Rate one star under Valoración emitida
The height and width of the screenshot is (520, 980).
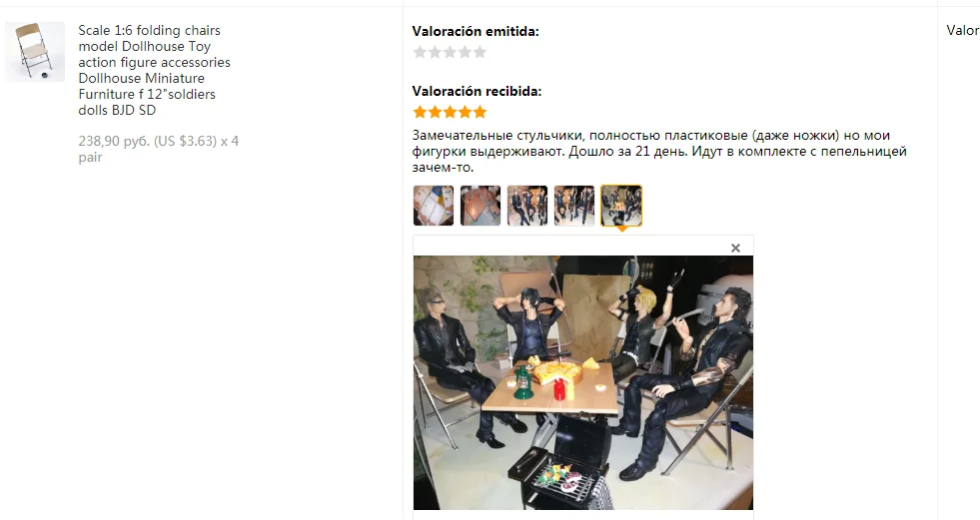(420, 53)
